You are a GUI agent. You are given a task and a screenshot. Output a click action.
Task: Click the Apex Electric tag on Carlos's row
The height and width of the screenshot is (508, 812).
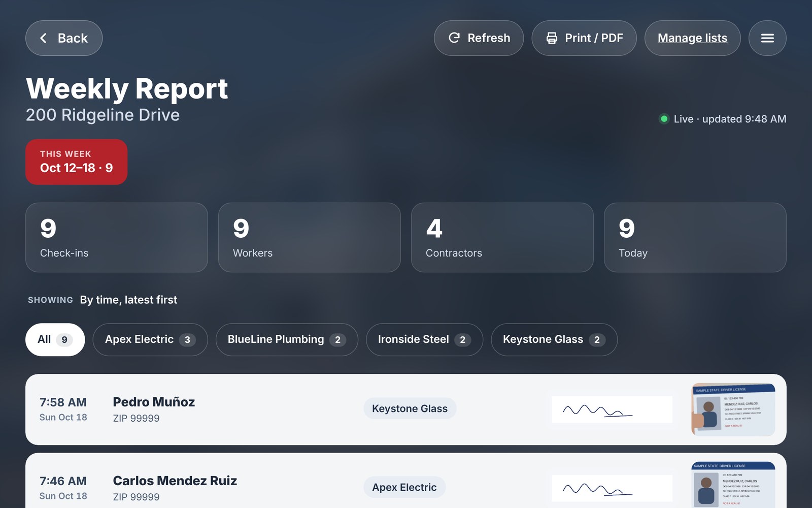[404, 487]
